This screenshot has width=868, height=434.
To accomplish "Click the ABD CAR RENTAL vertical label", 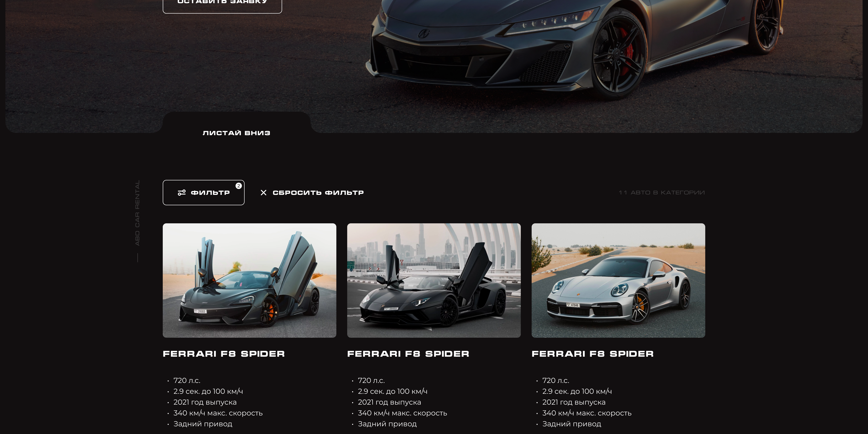I will click(137, 213).
